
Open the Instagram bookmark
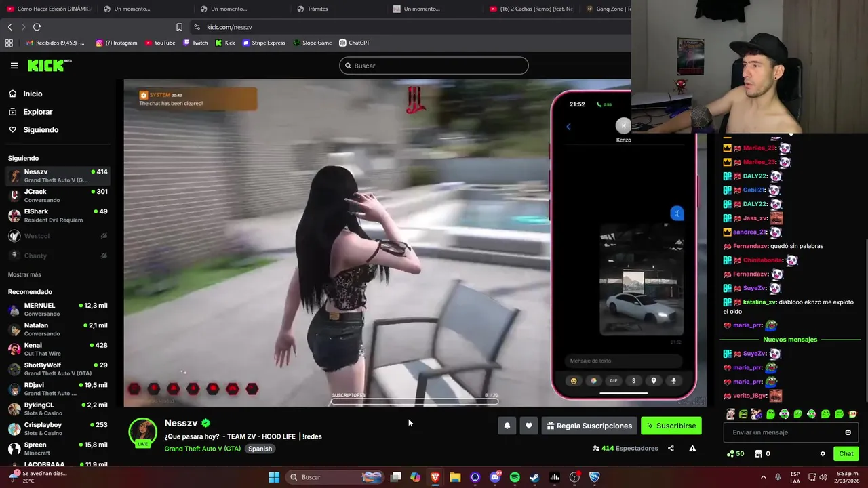click(116, 43)
